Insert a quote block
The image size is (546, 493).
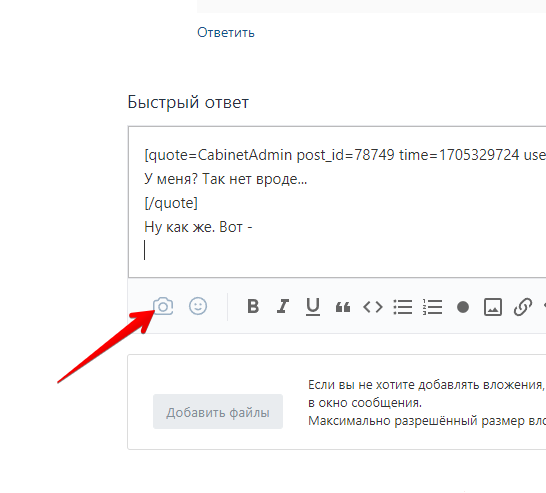pos(343,307)
